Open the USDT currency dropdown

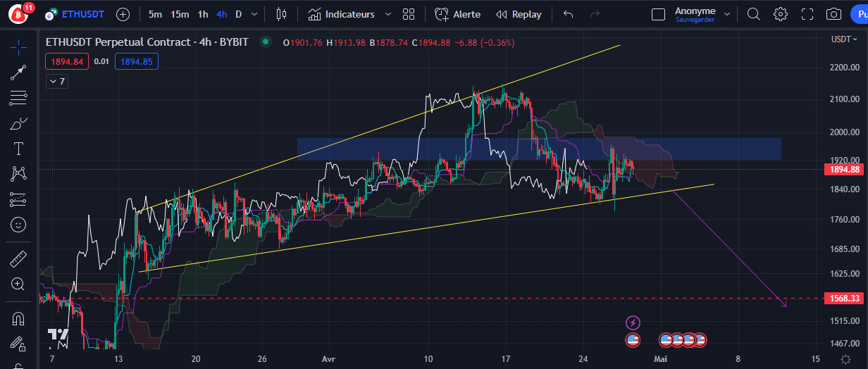click(x=843, y=39)
